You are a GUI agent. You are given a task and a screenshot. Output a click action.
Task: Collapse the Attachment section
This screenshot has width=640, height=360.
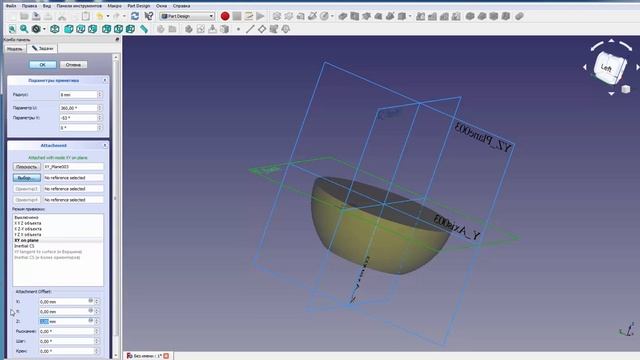(x=105, y=145)
